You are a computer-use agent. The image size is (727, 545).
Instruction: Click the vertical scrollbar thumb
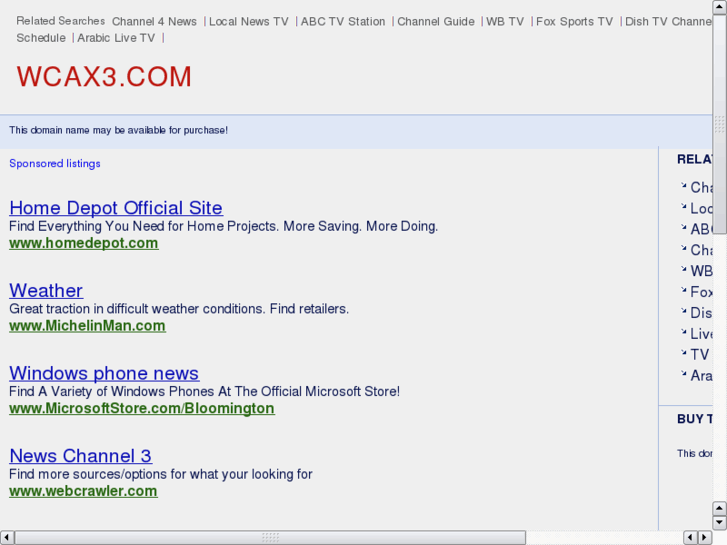coord(720,124)
